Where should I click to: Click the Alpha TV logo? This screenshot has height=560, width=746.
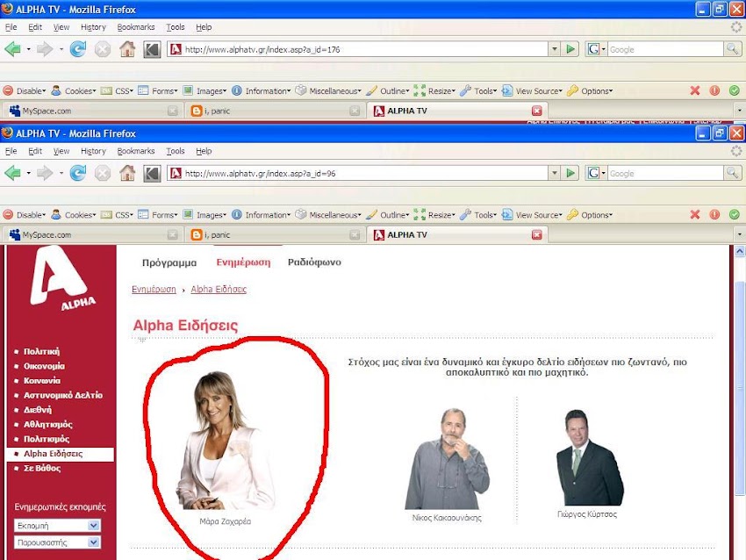tap(61, 279)
